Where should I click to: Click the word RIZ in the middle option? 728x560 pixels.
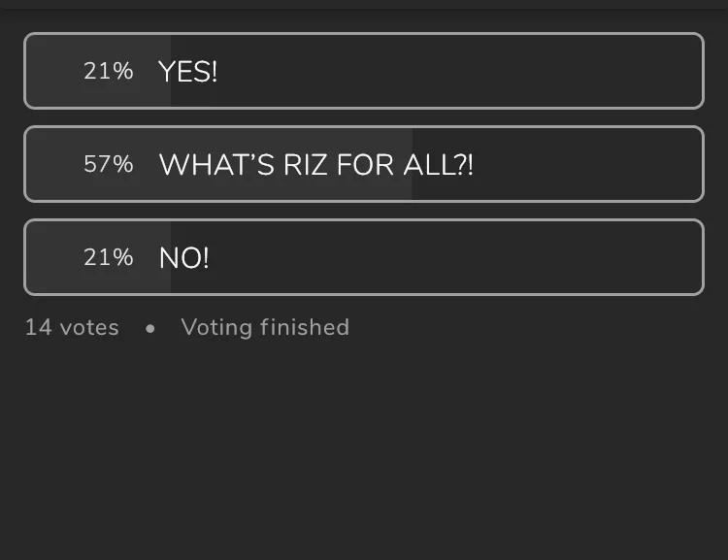306,164
